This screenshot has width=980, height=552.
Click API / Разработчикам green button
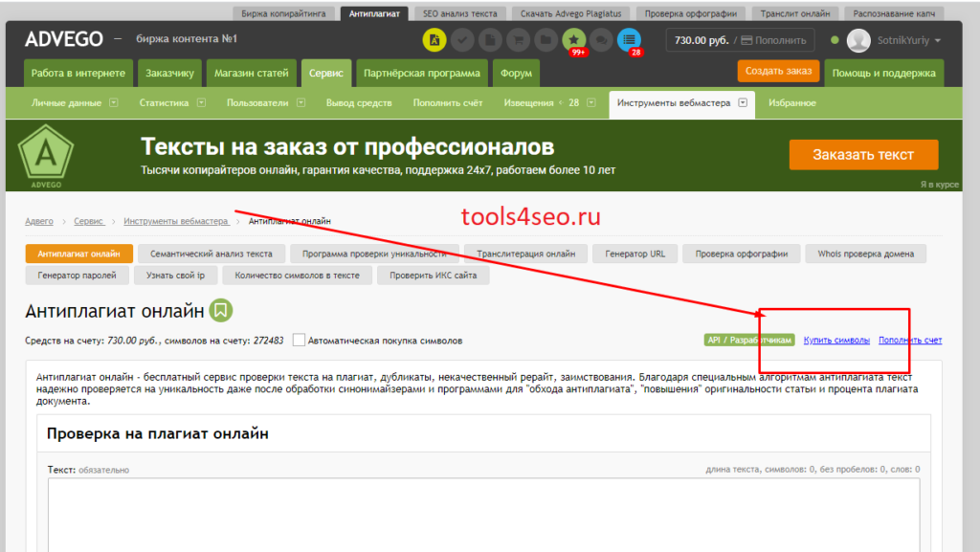tap(749, 340)
